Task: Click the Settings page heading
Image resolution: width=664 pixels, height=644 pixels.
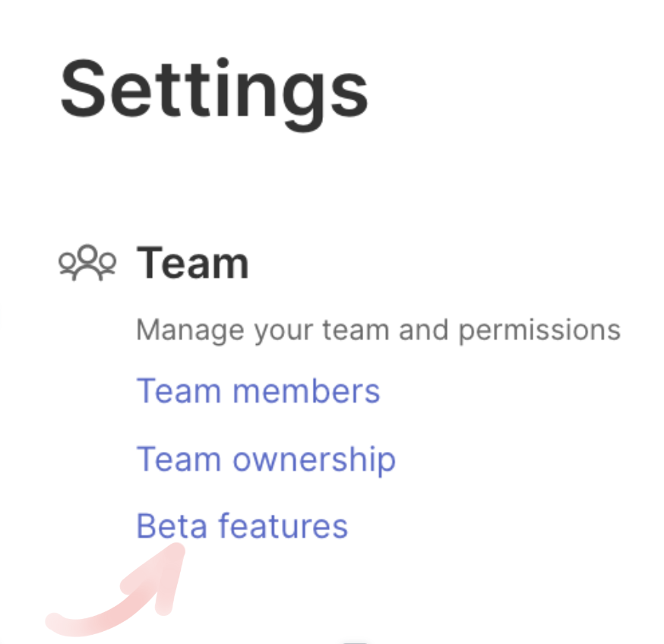Action: pyautogui.click(x=214, y=90)
